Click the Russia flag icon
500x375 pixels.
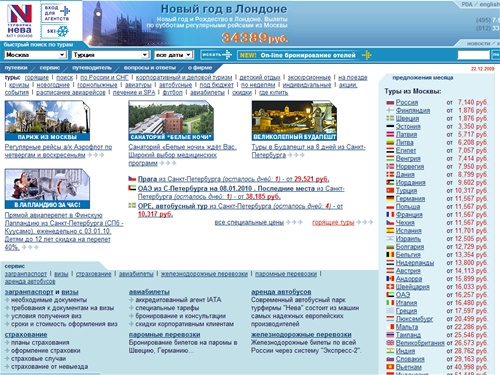pos(390,103)
